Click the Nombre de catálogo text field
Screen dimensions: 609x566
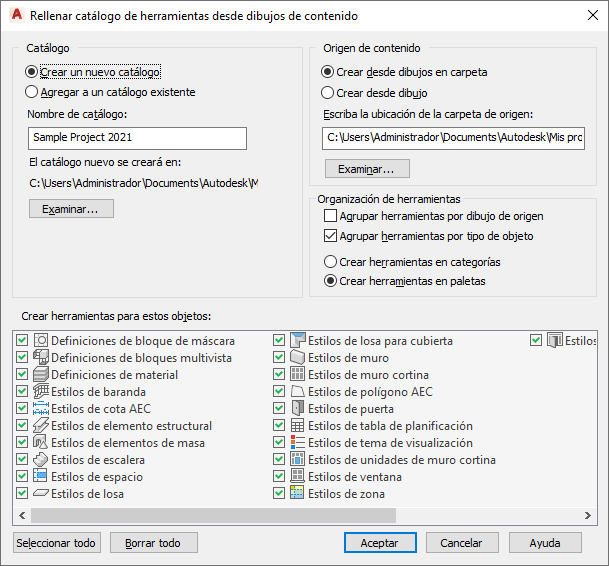pos(137,138)
